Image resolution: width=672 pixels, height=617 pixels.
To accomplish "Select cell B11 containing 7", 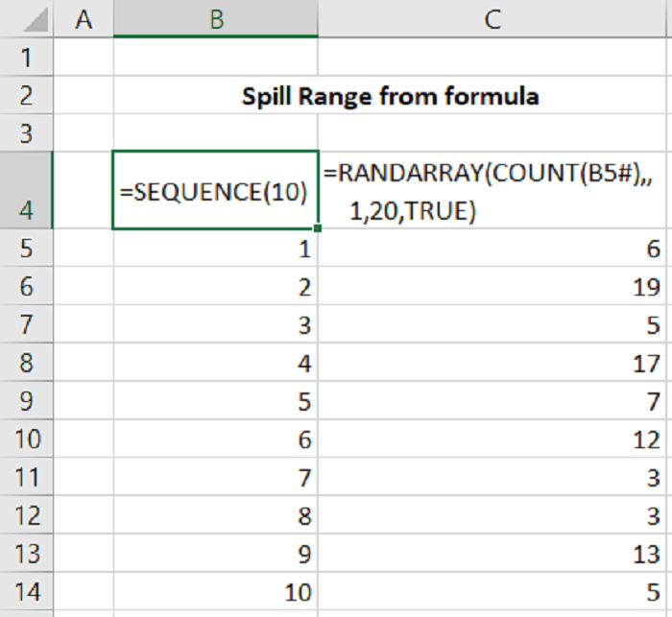I will 216,477.
